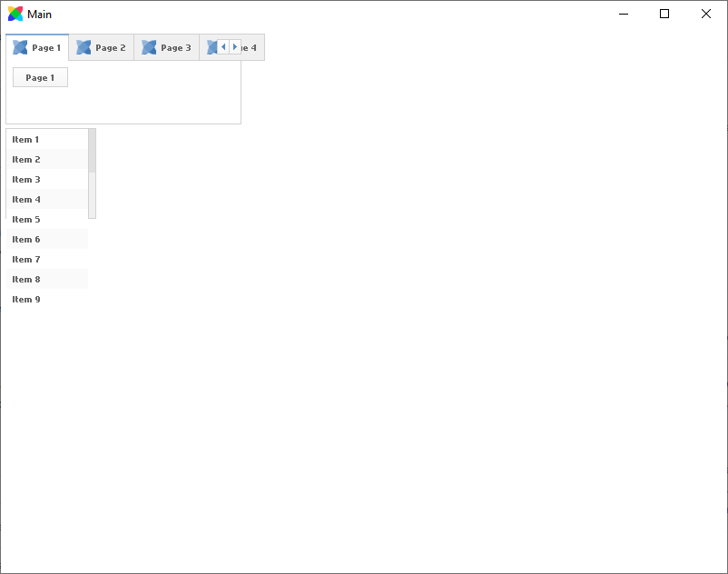Select Item 5 in the list

click(47, 219)
